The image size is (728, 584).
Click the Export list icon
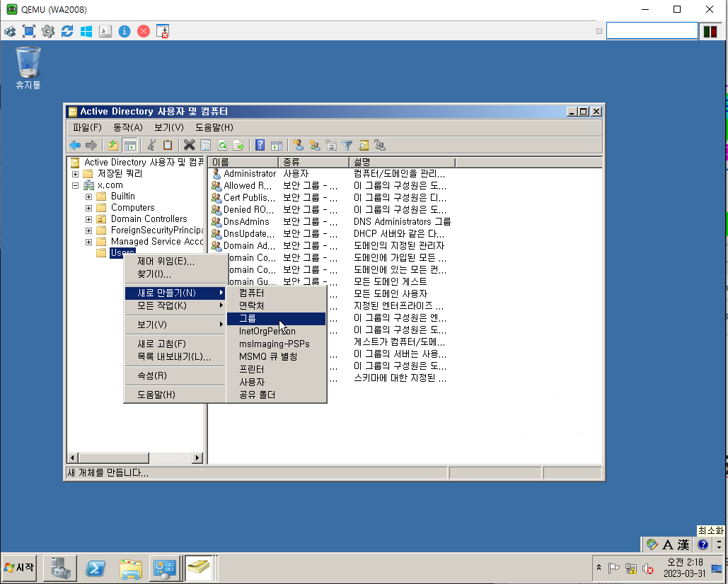click(238, 145)
